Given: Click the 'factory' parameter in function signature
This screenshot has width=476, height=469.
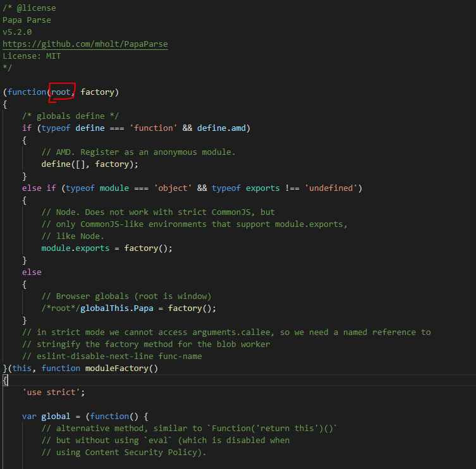Looking at the screenshot, I should [97, 92].
